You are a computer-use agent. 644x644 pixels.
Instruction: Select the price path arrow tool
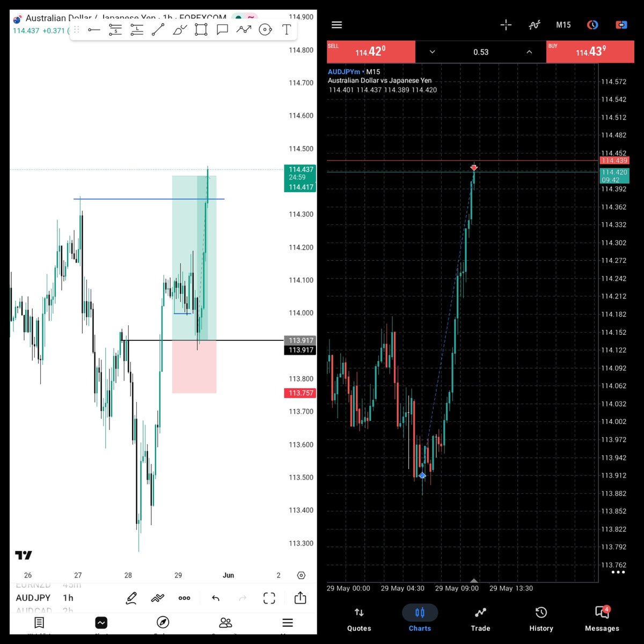pos(244,30)
